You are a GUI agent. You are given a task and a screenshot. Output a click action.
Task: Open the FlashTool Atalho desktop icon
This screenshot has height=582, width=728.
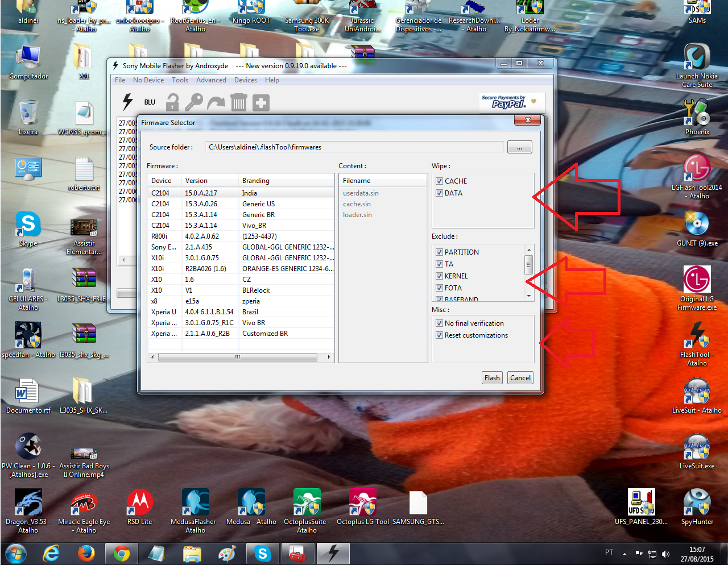tap(697, 344)
